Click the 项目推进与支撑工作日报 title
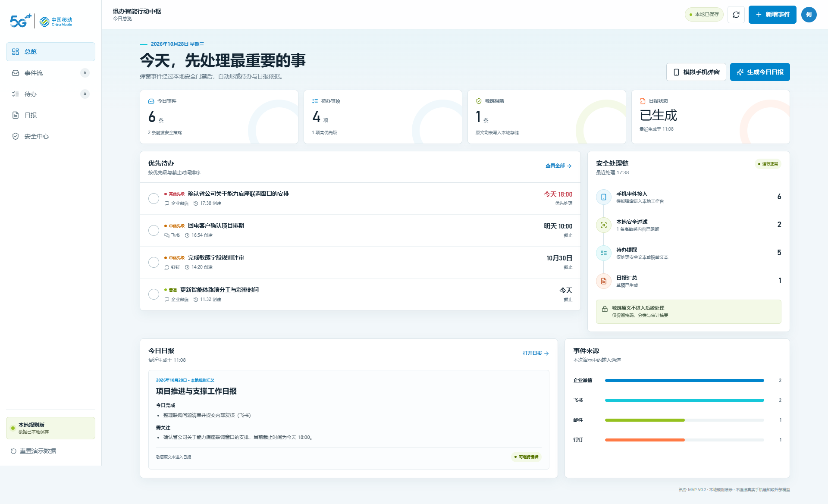The image size is (828, 504). (x=196, y=391)
